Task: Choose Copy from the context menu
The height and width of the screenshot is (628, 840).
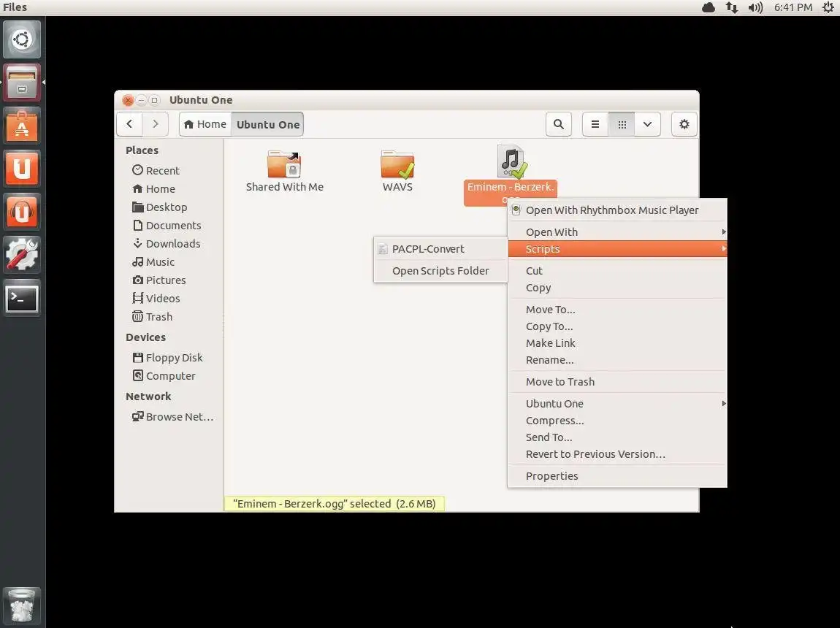Action: (x=617, y=288)
